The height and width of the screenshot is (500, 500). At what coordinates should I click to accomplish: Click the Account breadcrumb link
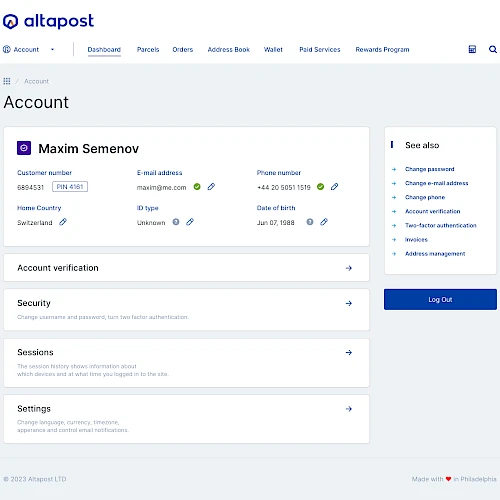[36, 81]
